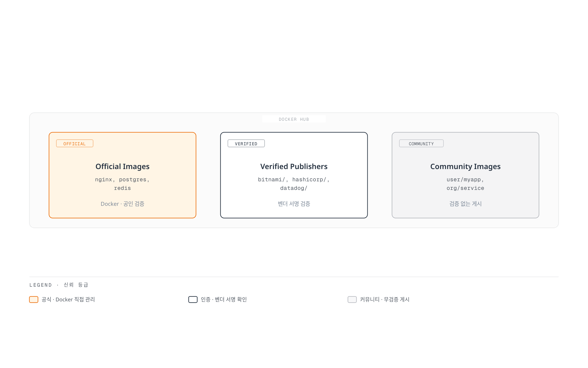
Task: Click the 'Docker · 공인 검증' caption
Action: [122, 204]
